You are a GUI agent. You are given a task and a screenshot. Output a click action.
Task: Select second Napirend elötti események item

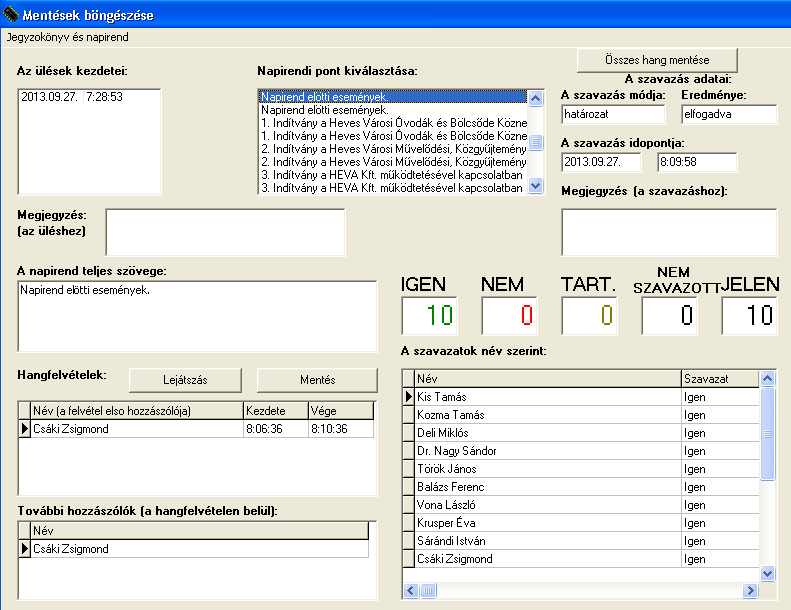click(x=393, y=109)
